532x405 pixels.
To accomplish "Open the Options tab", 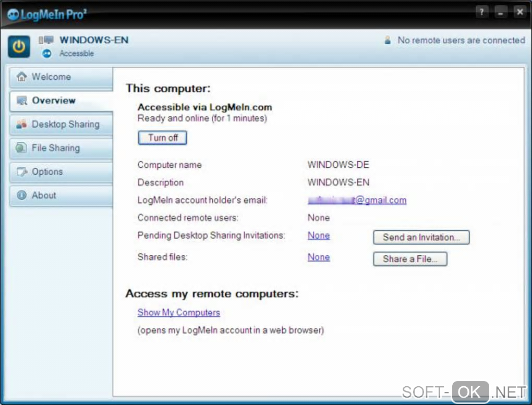I will (x=61, y=172).
